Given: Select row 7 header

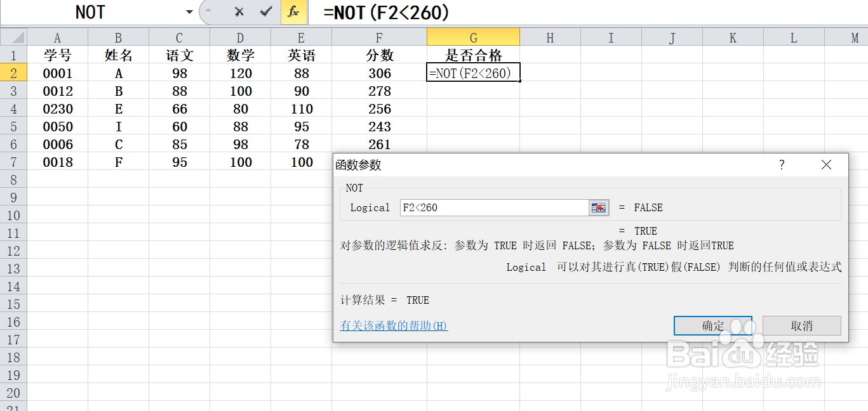Looking at the screenshot, I should pyautogui.click(x=13, y=162).
